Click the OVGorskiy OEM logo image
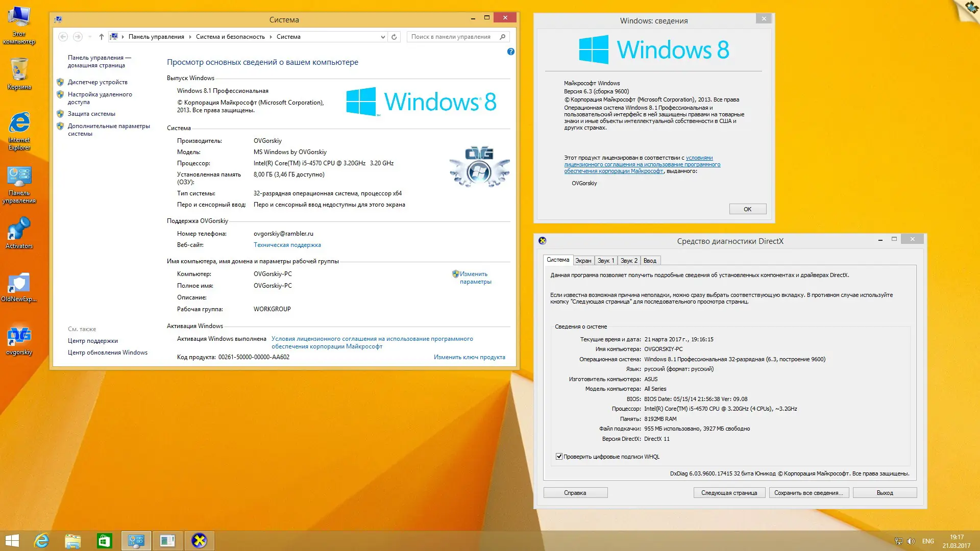The image size is (980, 551). point(479,167)
